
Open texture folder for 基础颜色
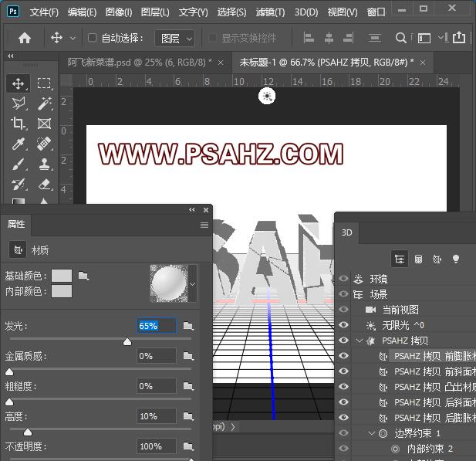click(x=83, y=276)
